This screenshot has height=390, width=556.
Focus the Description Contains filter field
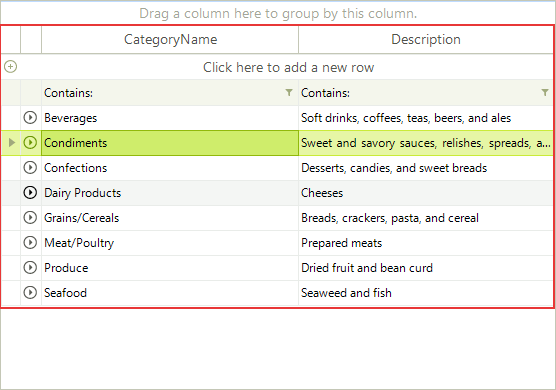[420, 93]
